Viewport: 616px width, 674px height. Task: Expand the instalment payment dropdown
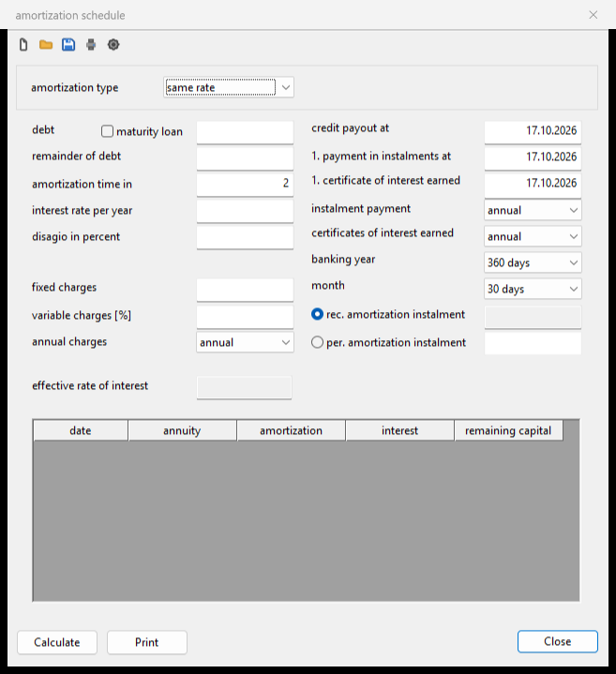tap(533, 210)
